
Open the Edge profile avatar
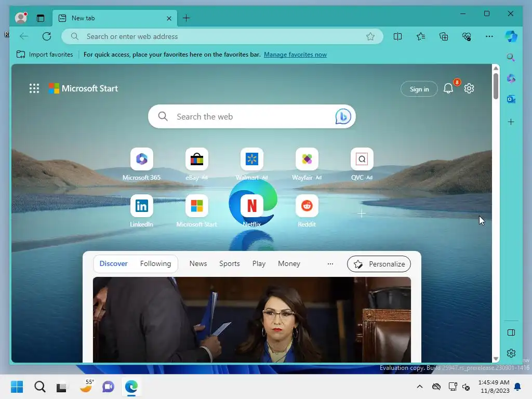21,18
